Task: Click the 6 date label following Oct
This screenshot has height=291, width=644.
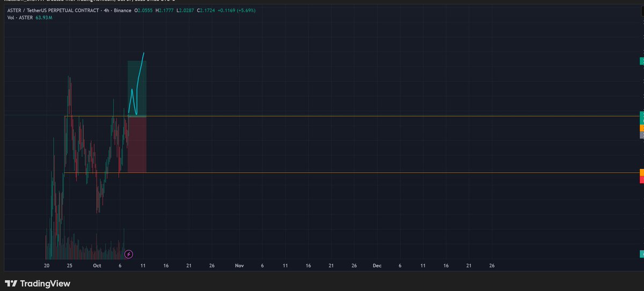Action: pyautogui.click(x=120, y=265)
